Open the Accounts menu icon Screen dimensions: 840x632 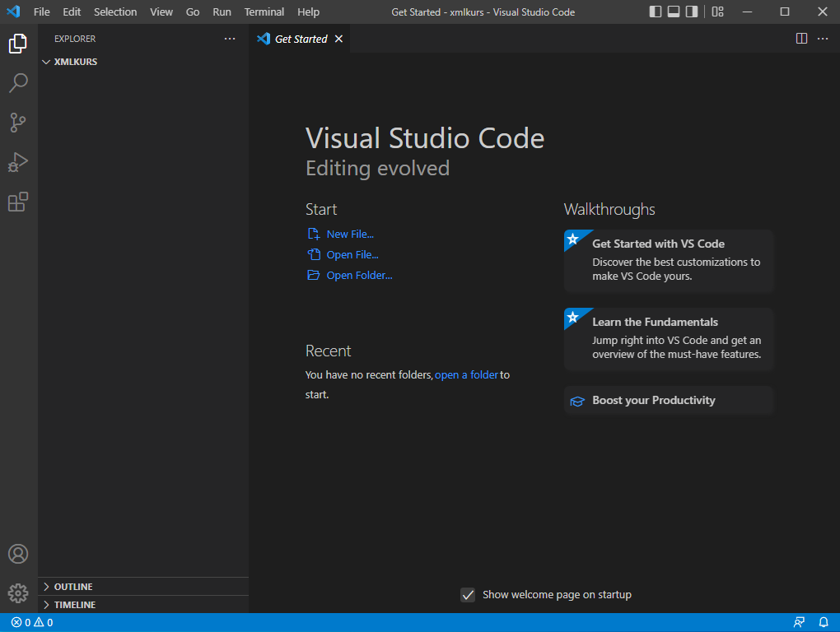(18, 554)
